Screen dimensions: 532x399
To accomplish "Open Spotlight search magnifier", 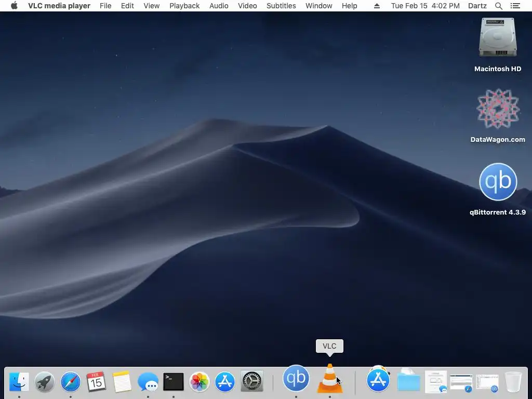I will click(x=498, y=6).
